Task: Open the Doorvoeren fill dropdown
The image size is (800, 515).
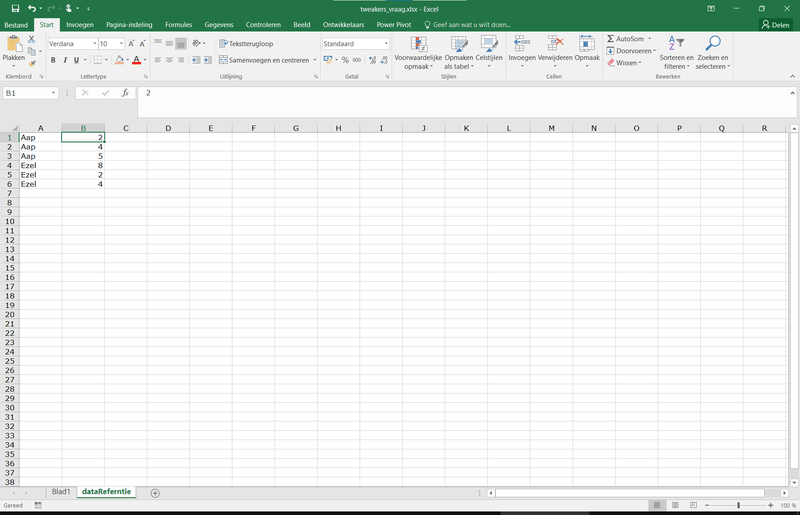Action: (655, 51)
